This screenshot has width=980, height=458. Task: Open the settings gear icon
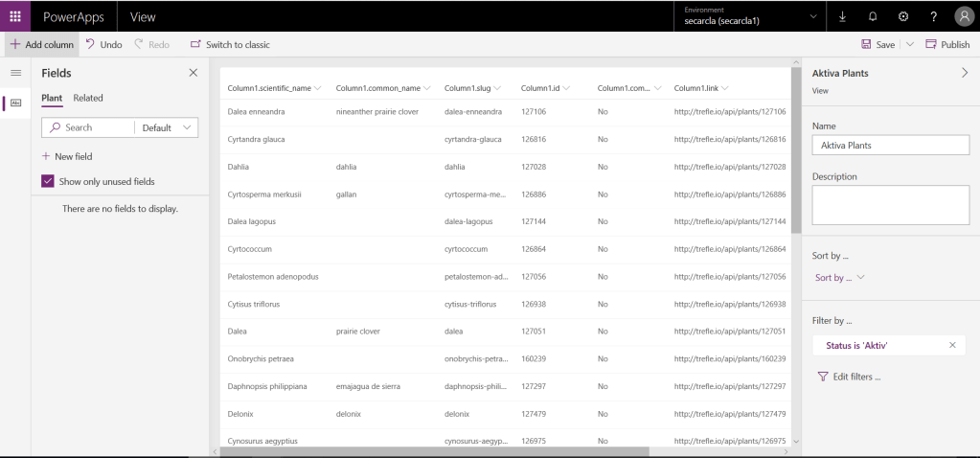(x=902, y=16)
